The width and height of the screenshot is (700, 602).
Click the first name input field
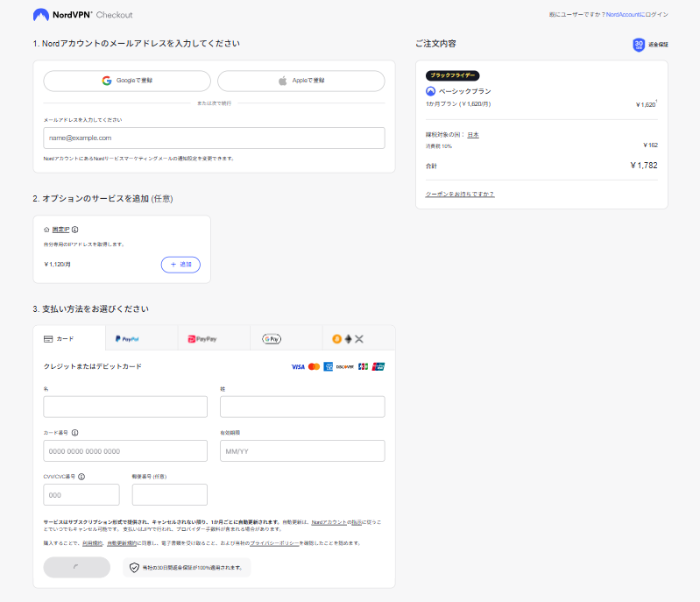click(125, 407)
